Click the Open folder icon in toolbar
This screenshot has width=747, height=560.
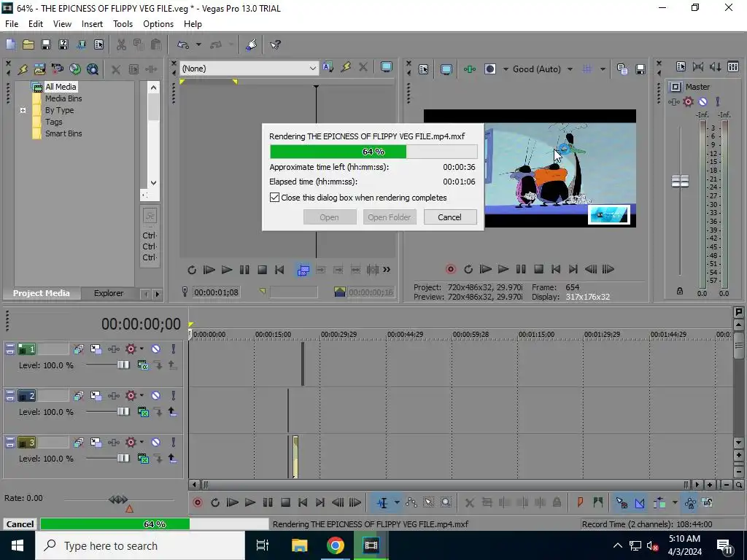coord(28,44)
